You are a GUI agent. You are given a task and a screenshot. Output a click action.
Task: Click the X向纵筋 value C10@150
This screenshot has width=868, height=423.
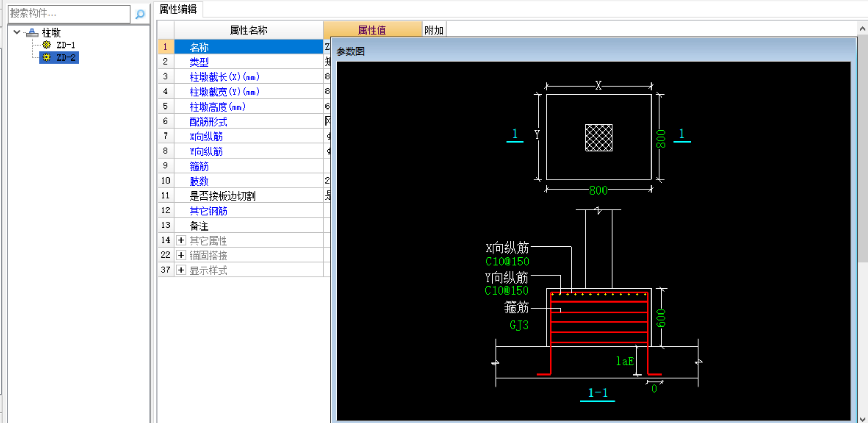507,262
